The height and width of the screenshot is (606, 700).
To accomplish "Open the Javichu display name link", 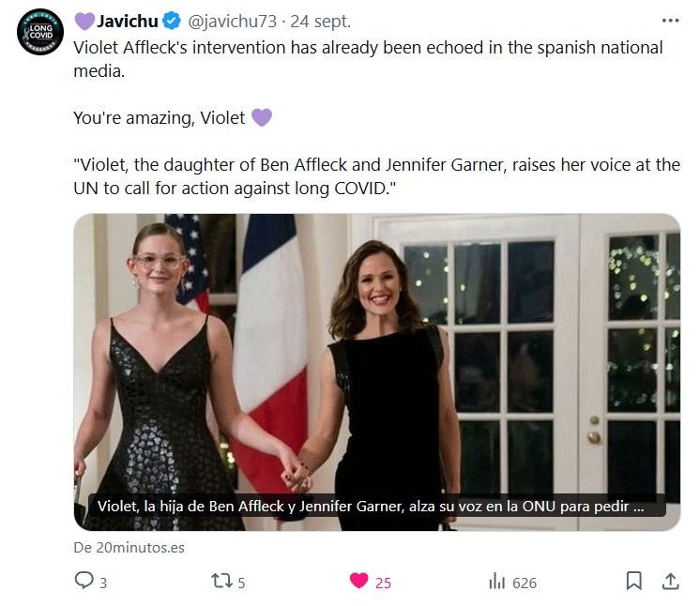I will (x=127, y=21).
